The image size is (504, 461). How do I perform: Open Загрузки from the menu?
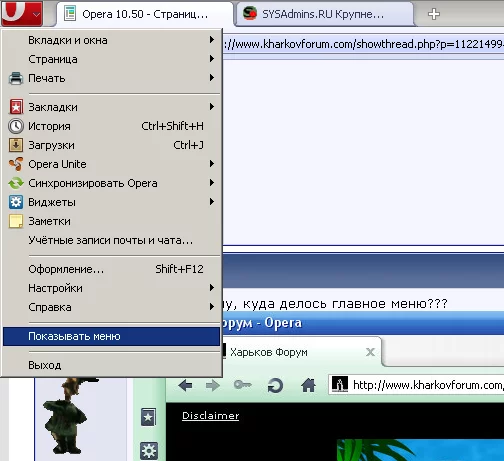click(x=111, y=145)
